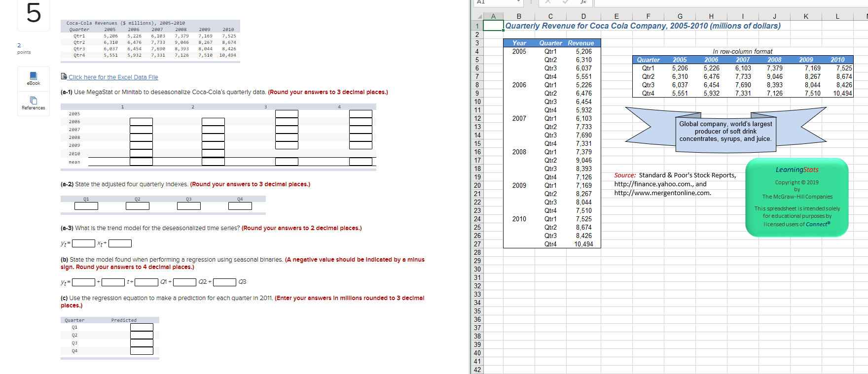Click the value 9,046 in the row-column table
This screenshot has height=374, width=868.
tap(774, 76)
